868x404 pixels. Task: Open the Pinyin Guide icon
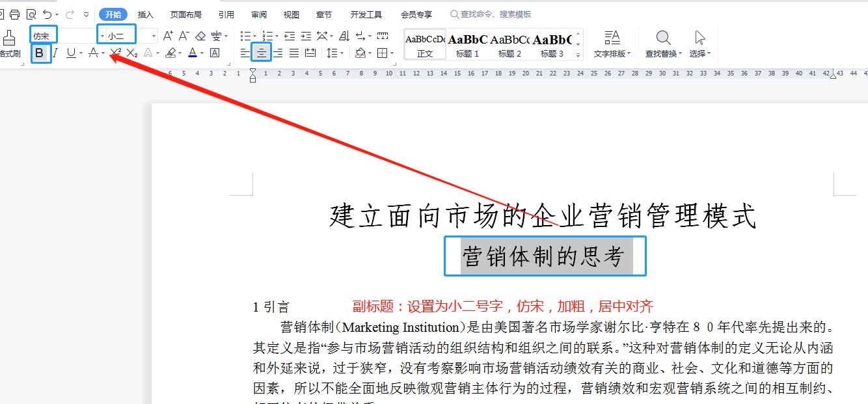tap(216, 36)
